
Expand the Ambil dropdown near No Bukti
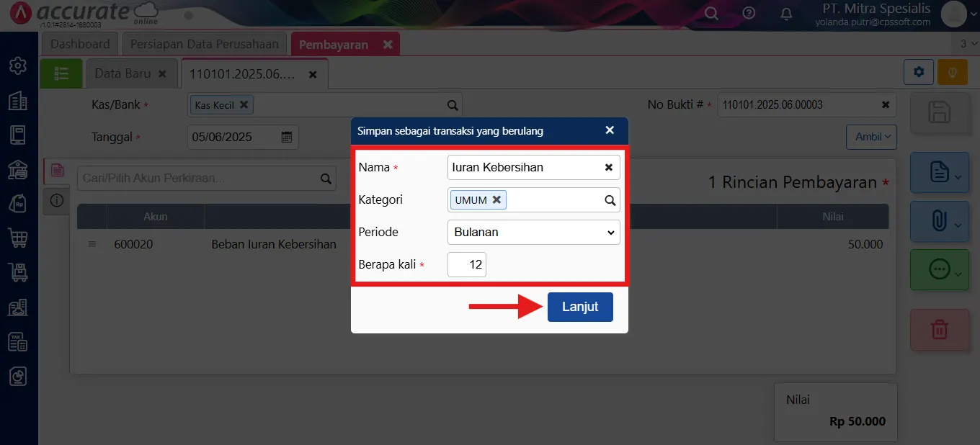tap(871, 136)
